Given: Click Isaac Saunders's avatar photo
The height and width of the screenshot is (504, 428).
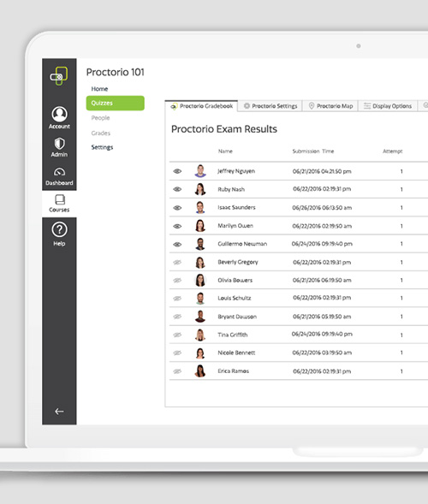Looking at the screenshot, I should pos(200,207).
